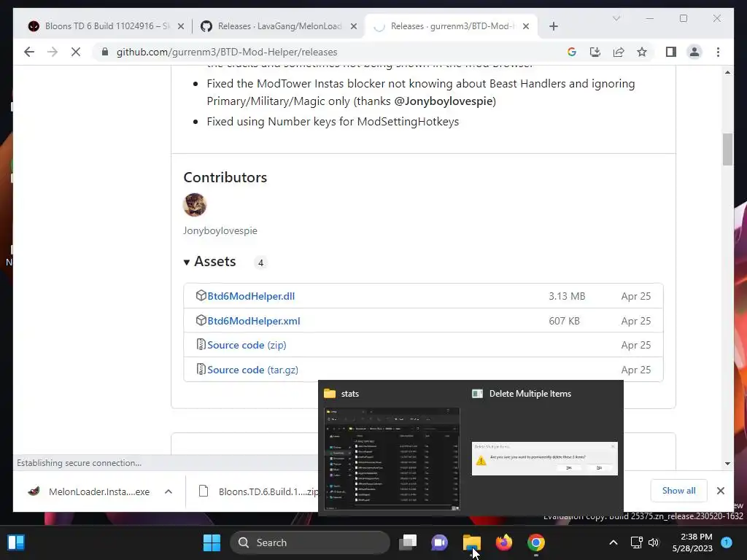Open volume control tray icon
The height and width of the screenshot is (560, 747).
coord(654,542)
